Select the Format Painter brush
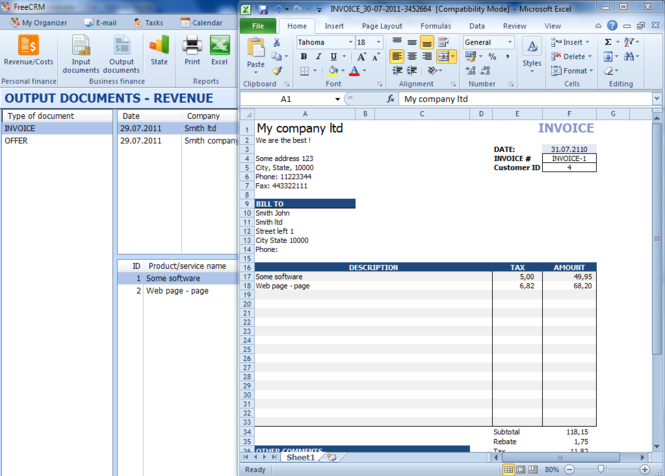The height and width of the screenshot is (476, 665). [277, 70]
